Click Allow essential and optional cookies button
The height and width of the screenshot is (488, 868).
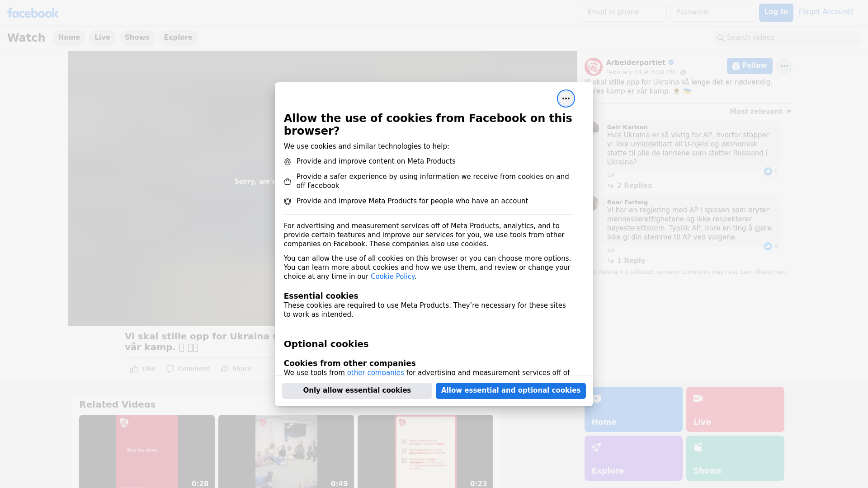(x=510, y=391)
